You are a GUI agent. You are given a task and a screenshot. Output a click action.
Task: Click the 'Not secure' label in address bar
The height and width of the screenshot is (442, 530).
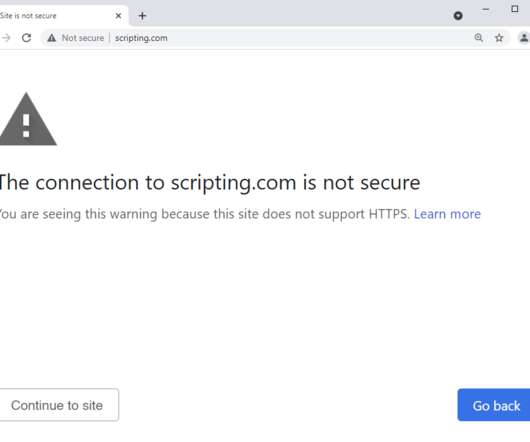click(x=83, y=38)
